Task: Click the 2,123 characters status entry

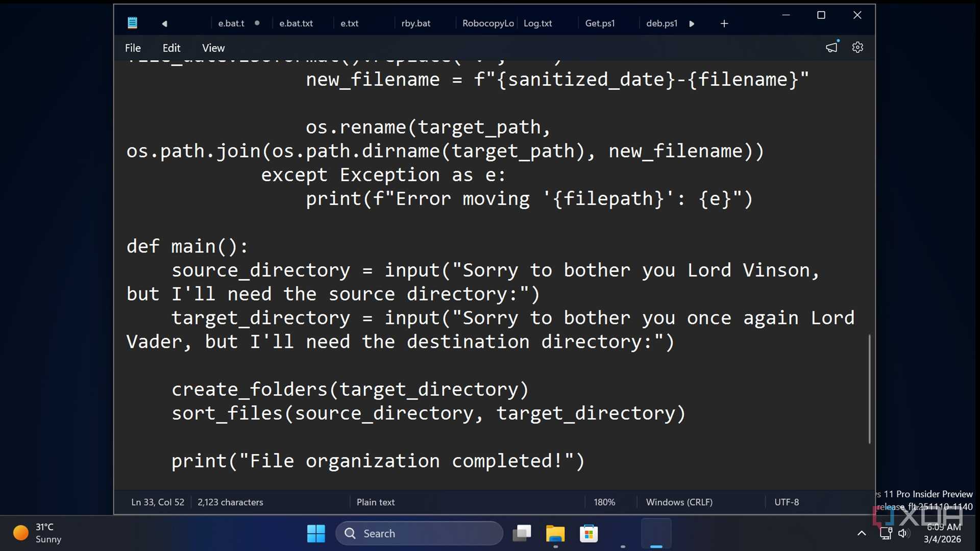Action: [x=230, y=503]
